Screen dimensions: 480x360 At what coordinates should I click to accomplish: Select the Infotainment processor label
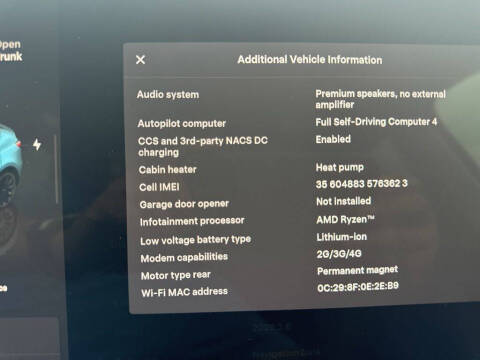pyautogui.click(x=192, y=221)
